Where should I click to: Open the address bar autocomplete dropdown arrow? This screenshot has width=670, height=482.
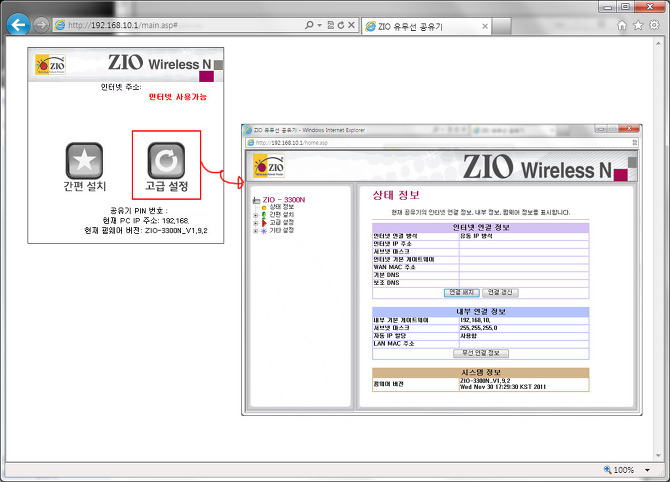click(x=319, y=25)
